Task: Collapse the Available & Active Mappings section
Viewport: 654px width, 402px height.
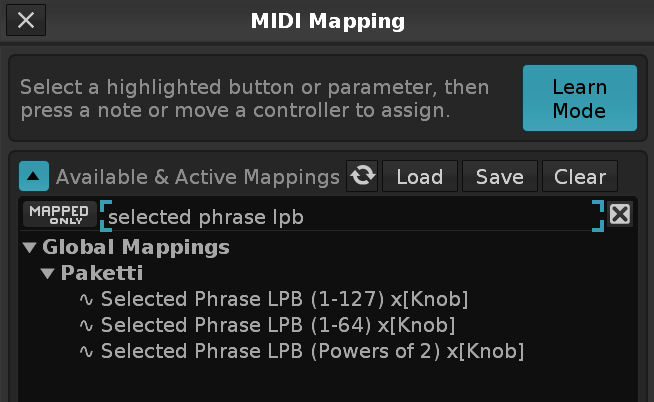Action: pos(34,177)
